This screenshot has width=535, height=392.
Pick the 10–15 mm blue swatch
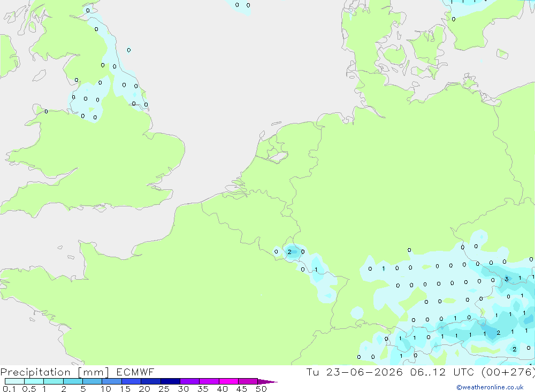112,381
